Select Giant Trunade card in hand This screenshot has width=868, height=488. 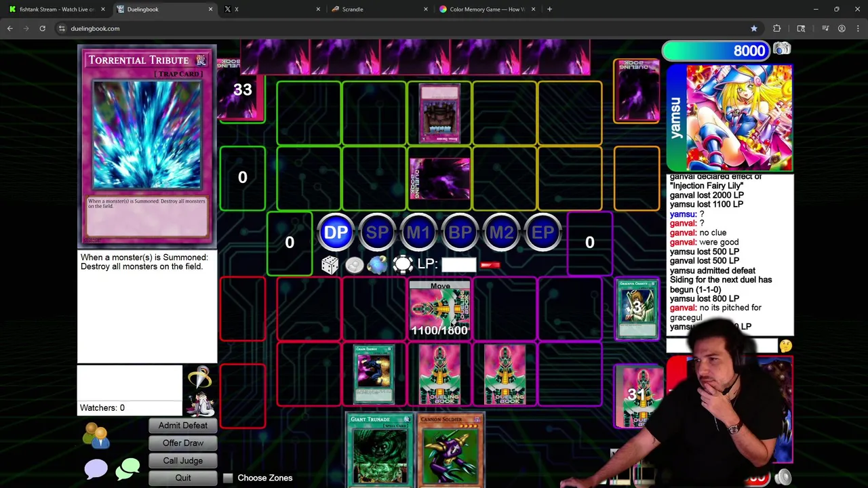[380, 450]
